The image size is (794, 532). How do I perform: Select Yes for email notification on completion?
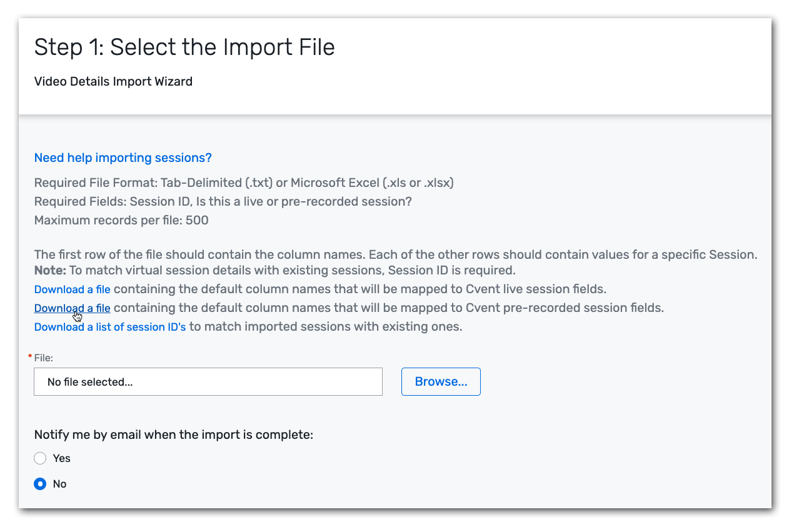tap(40, 458)
